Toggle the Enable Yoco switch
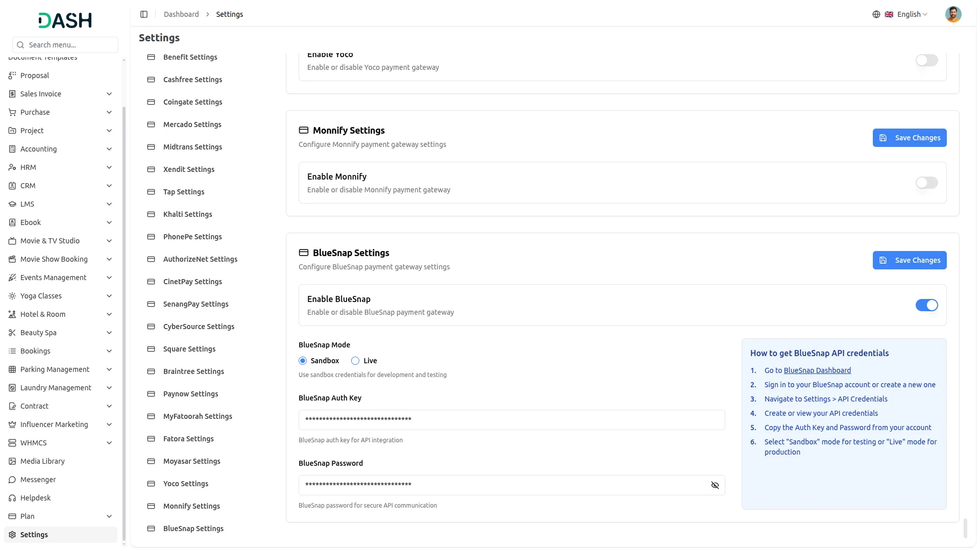Image resolution: width=980 pixels, height=551 pixels. 926,60
